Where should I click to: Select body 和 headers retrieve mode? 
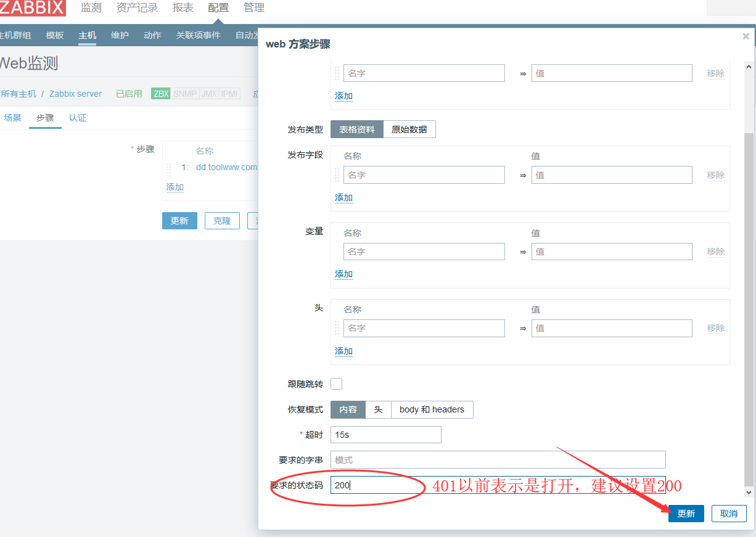click(432, 409)
